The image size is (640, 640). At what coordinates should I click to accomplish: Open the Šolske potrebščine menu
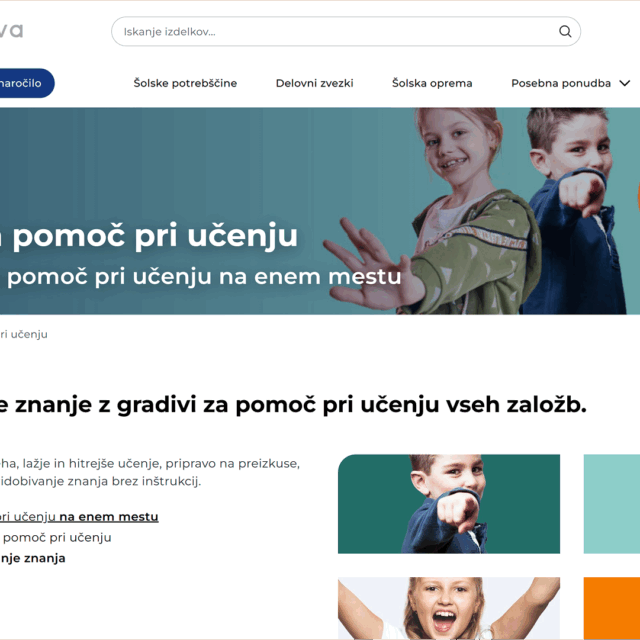click(x=185, y=83)
